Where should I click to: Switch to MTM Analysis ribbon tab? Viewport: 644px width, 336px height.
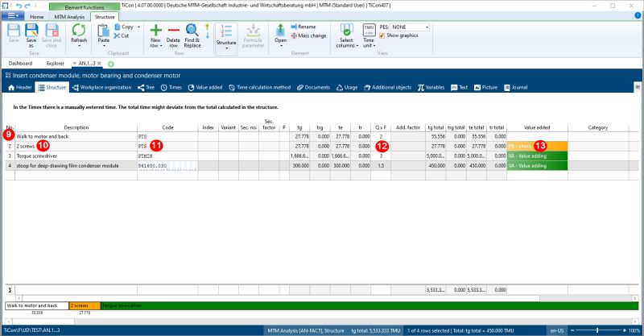click(69, 17)
